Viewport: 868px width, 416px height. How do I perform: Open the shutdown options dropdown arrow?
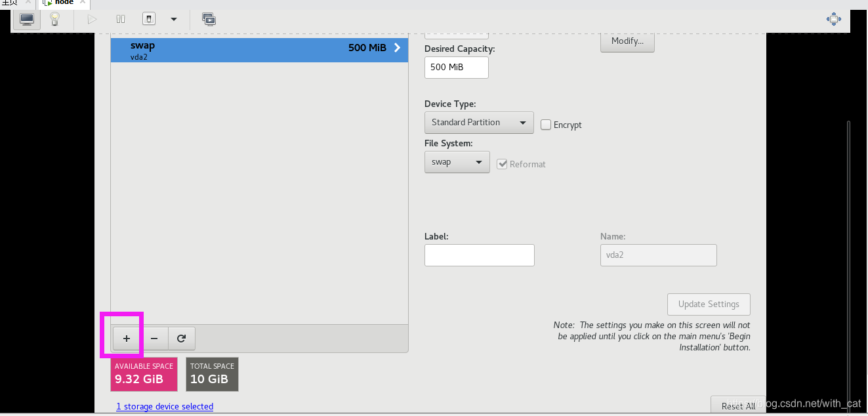pos(174,19)
